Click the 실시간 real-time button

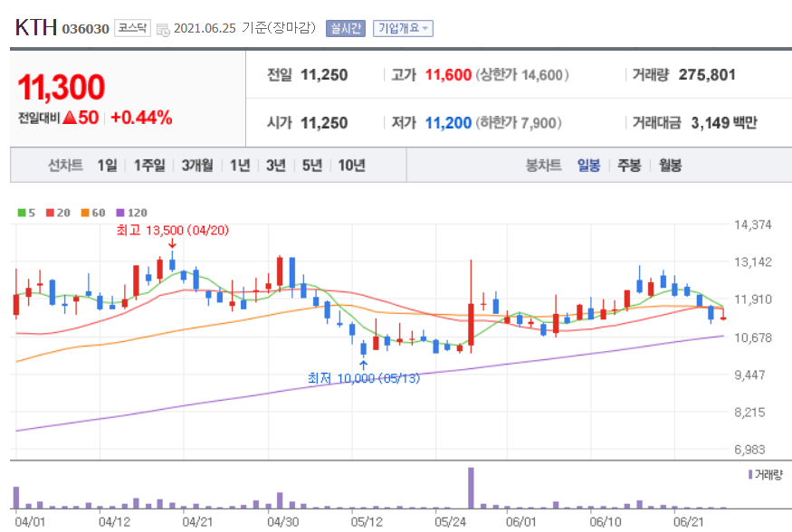pos(346,28)
